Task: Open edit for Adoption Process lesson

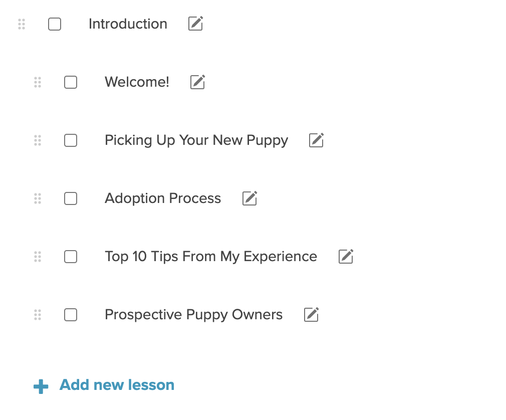Action: click(x=250, y=198)
